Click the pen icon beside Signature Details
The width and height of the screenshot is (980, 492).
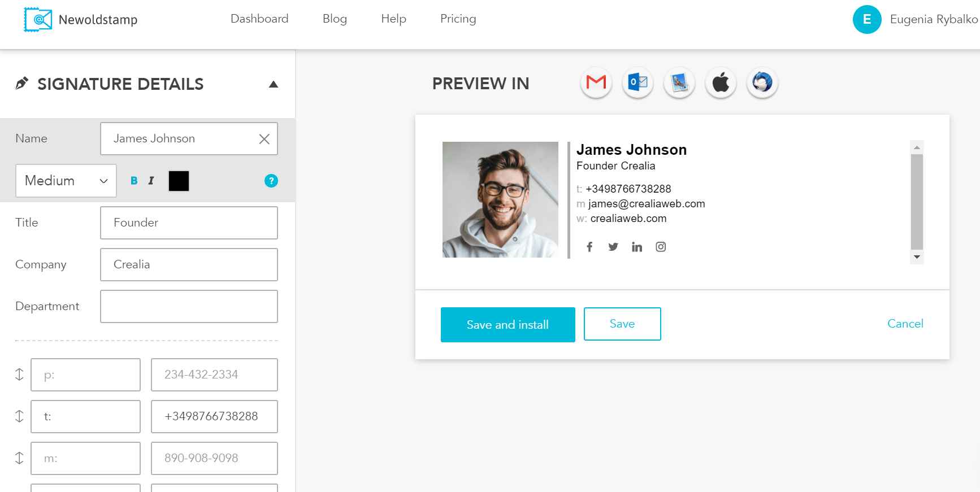pyautogui.click(x=22, y=84)
